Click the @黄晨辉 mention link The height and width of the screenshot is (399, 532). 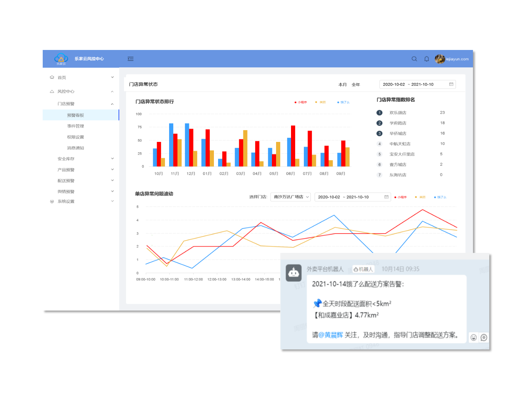click(331, 335)
